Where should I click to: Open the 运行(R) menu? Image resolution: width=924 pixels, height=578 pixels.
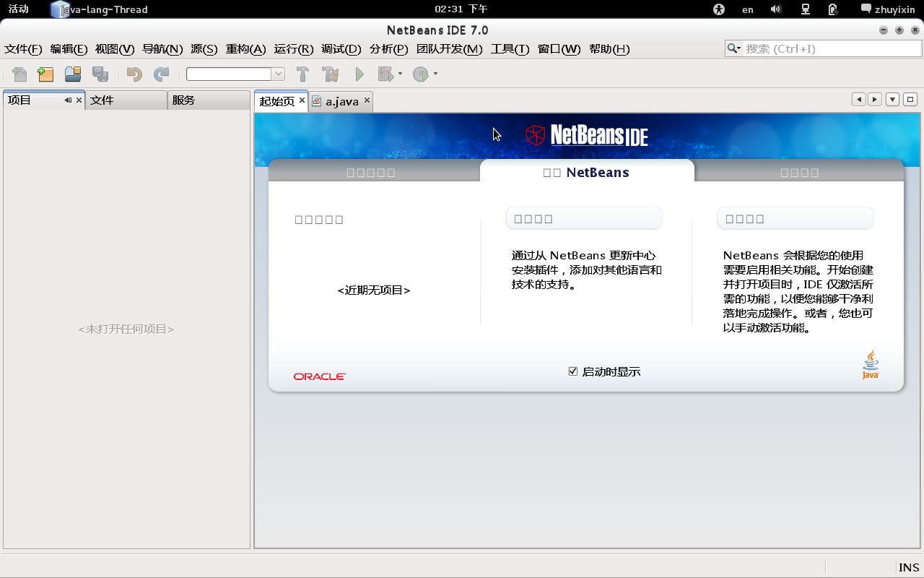click(294, 49)
